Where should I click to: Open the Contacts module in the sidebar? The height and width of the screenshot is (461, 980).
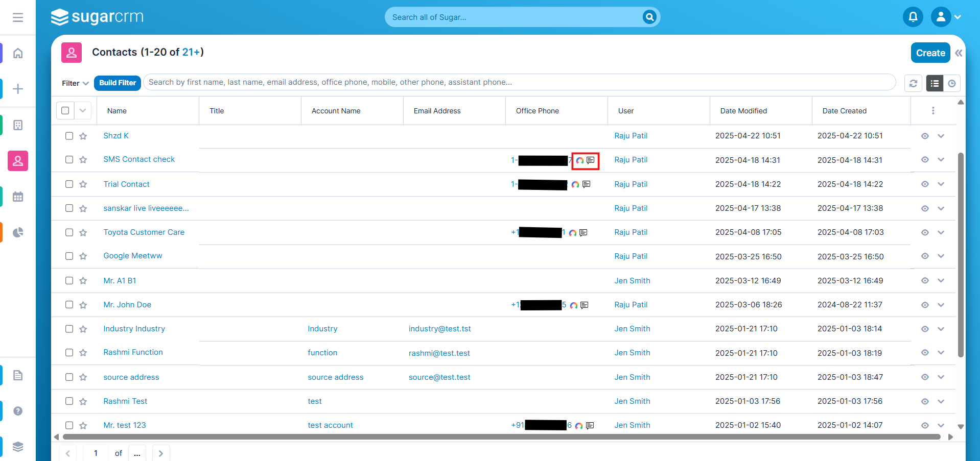[x=18, y=161]
